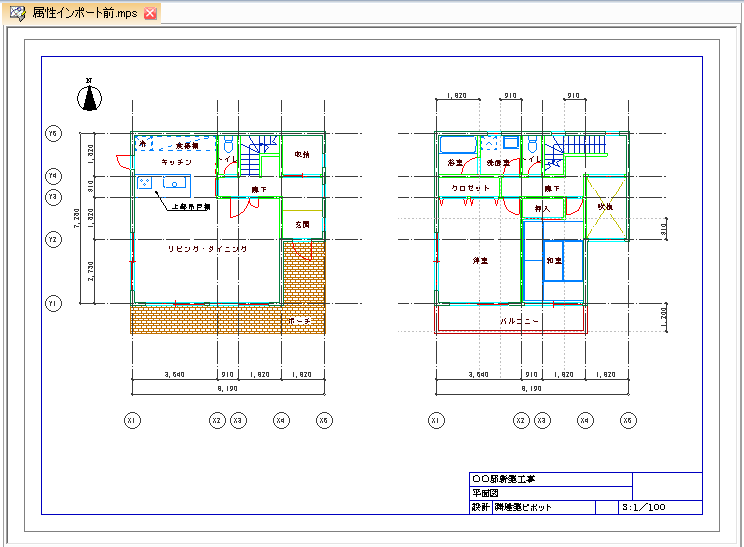744x547 pixels.
Task: Select the 上部吊戸棚 leader annotation text
Action: (191, 206)
